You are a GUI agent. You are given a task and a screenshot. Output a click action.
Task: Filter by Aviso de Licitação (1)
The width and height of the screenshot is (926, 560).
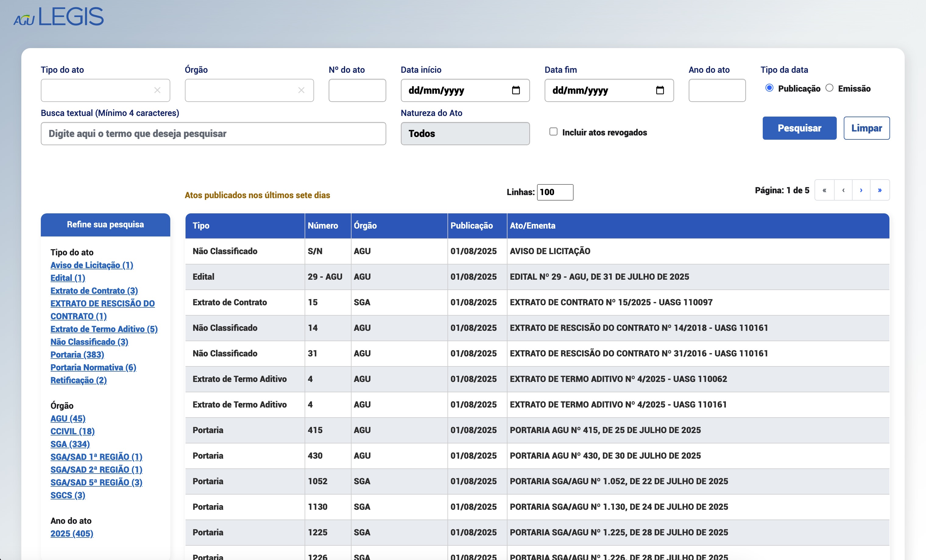[x=92, y=265]
